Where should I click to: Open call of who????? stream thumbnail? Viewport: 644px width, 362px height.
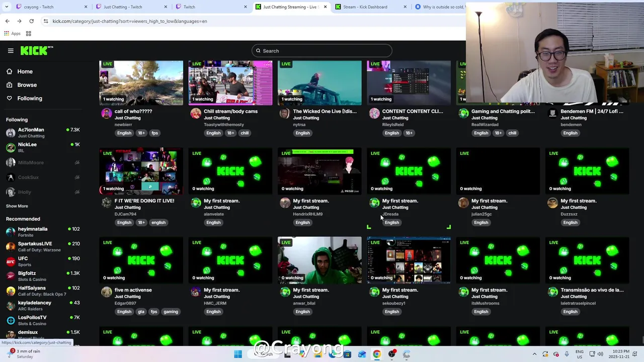(x=141, y=83)
